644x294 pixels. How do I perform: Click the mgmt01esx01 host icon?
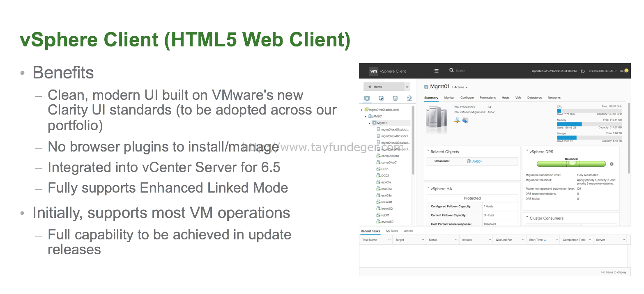coord(378,129)
